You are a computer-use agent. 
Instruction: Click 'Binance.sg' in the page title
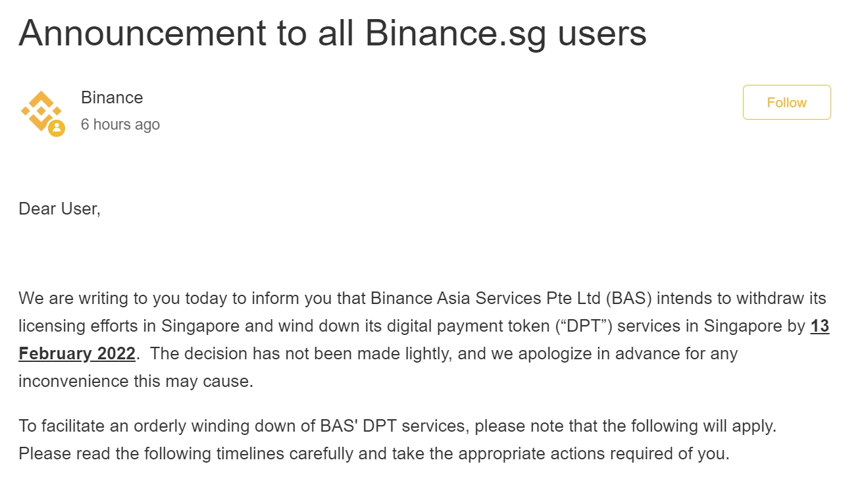coord(456,34)
